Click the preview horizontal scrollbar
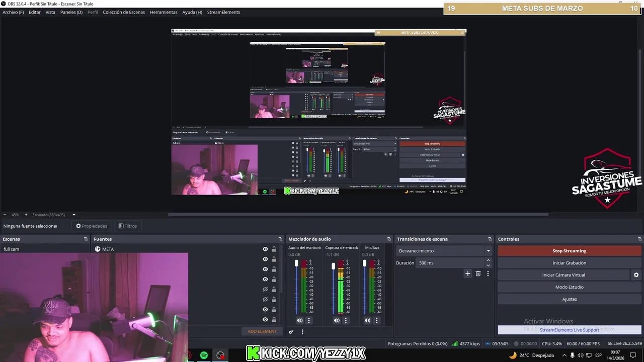This screenshot has height=362, width=644. pyautogui.click(x=358, y=215)
